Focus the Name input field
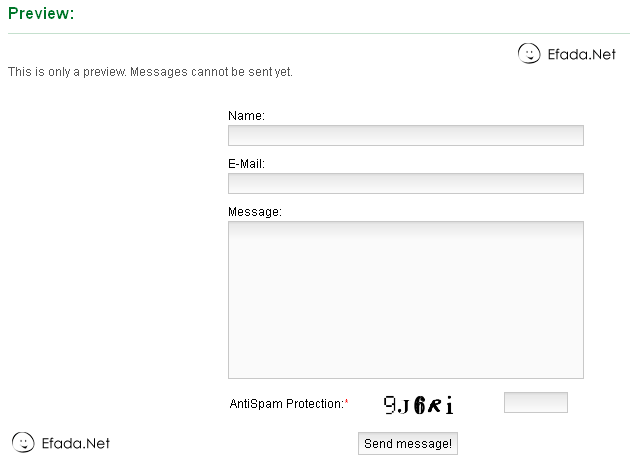The image size is (630, 465). [x=405, y=136]
